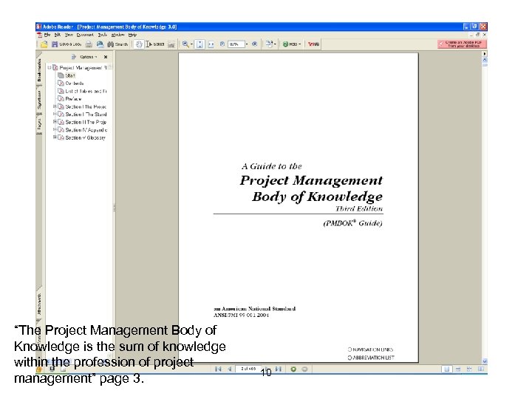
Task: Select the List of Tables bookmark
Action: [x=86, y=91]
